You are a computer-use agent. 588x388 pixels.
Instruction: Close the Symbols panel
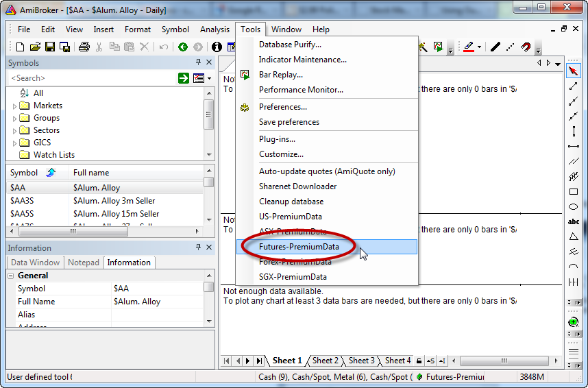tap(209, 62)
